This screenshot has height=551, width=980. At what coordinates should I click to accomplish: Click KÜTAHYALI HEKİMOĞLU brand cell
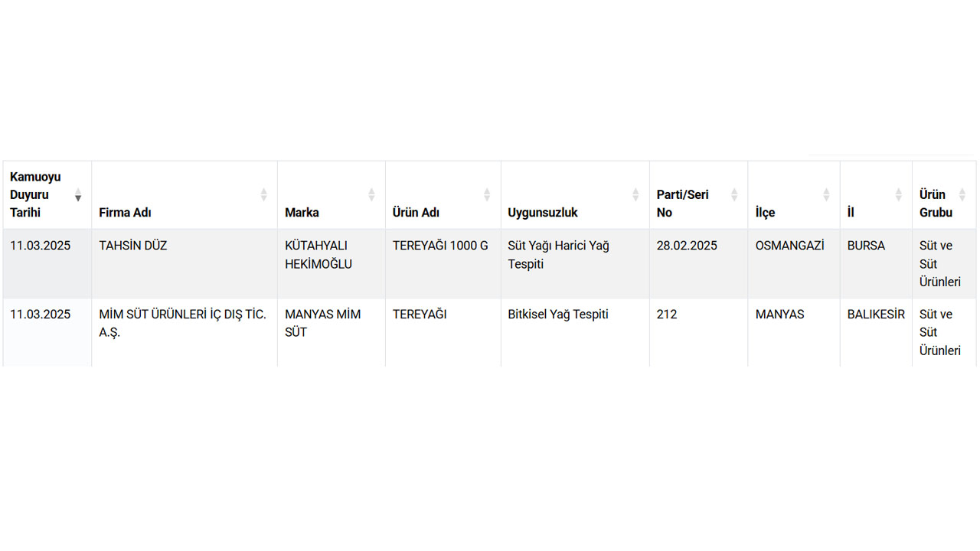point(332,263)
